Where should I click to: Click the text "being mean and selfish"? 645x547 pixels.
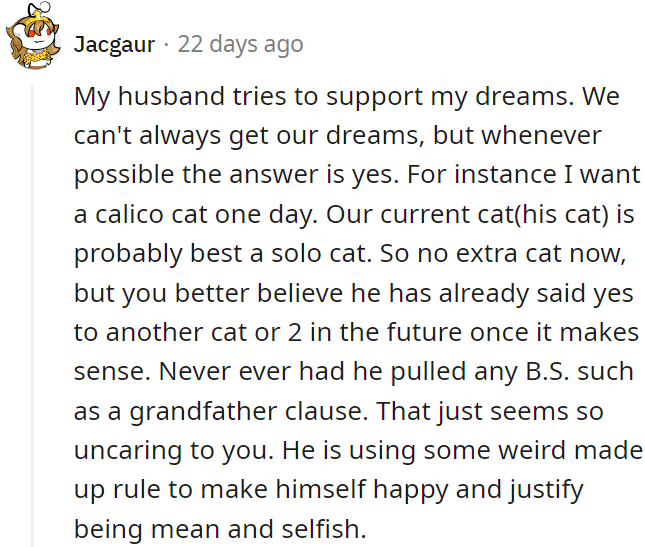click(x=221, y=528)
